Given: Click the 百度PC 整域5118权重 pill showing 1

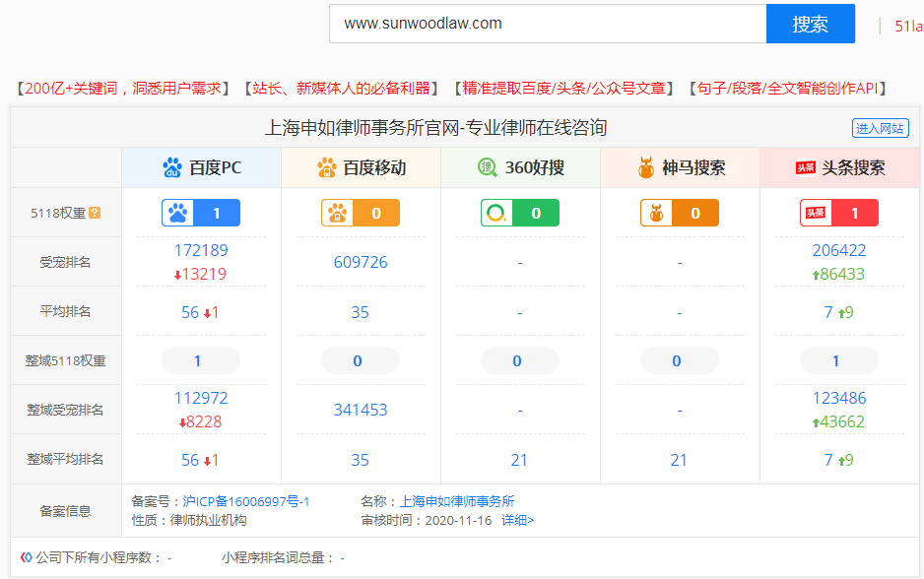Looking at the screenshot, I should (x=201, y=360).
